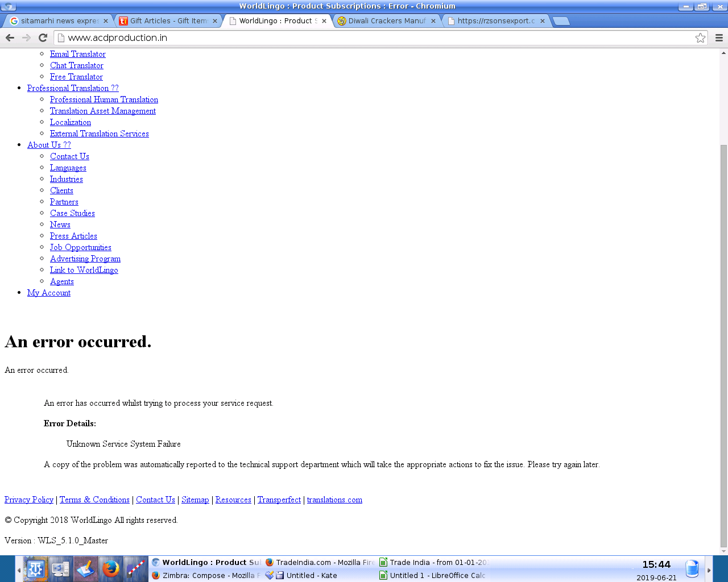Open the Case Studies link
The image size is (728, 582).
[x=72, y=213]
